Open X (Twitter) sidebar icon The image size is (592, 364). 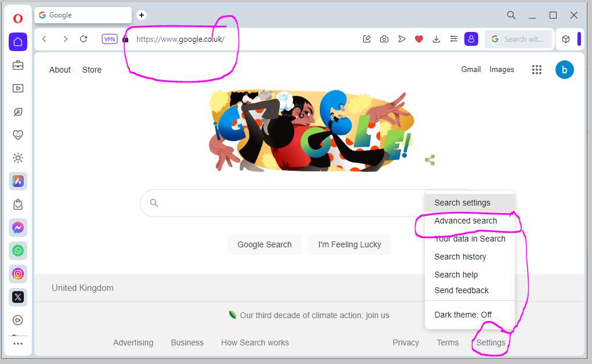(18, 297)
